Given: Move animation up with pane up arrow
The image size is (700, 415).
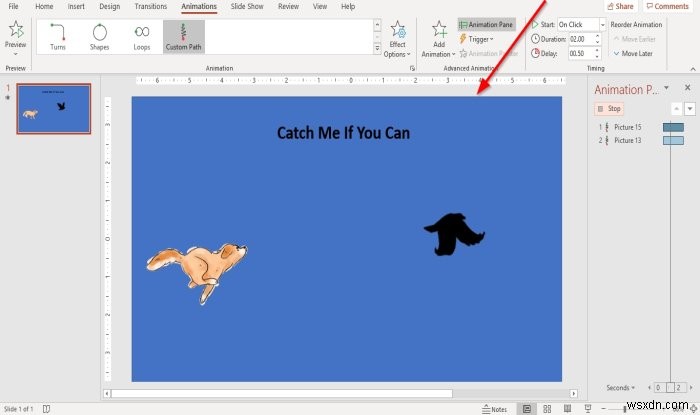Looking at the screenshot, I should (x=676, y=108).
